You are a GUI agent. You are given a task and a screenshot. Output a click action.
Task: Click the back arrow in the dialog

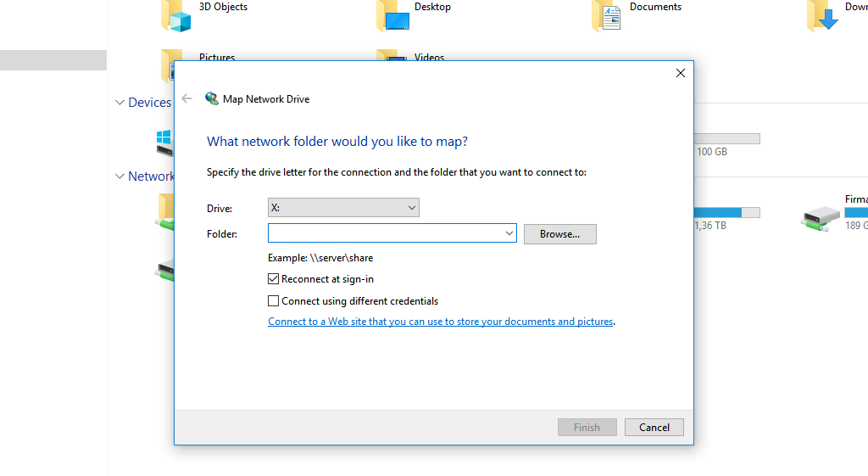coord(186,98)
